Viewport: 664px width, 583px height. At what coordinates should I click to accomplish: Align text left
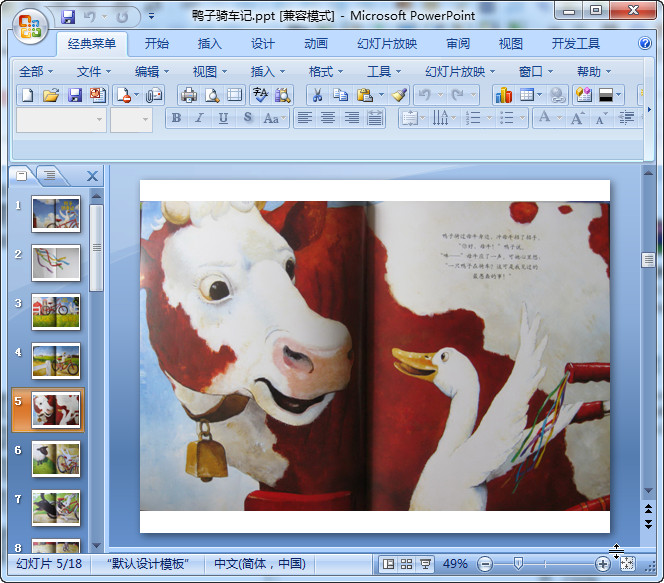304,118
